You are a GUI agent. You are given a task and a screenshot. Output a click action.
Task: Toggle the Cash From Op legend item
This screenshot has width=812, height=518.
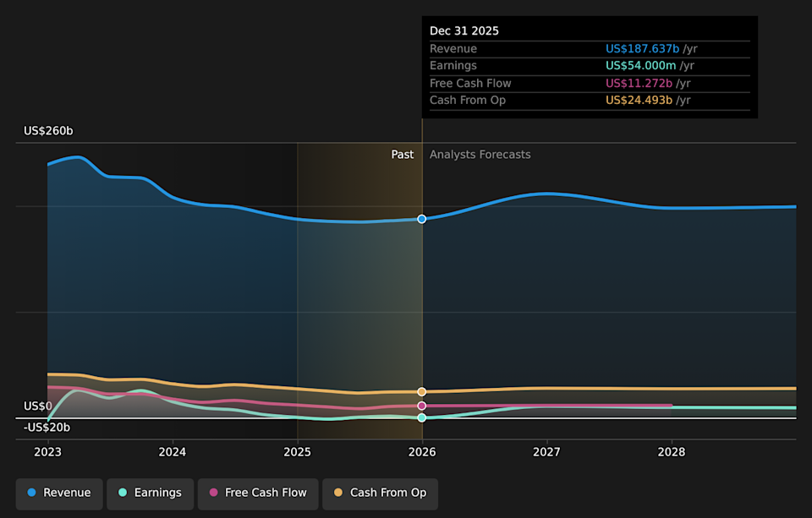pos(380,493)
